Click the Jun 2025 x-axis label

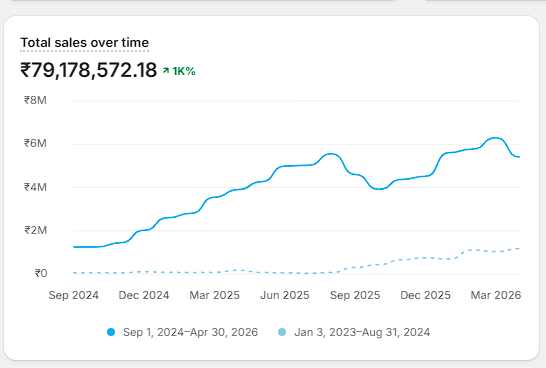pyautogui.click(x=285, y=295)
